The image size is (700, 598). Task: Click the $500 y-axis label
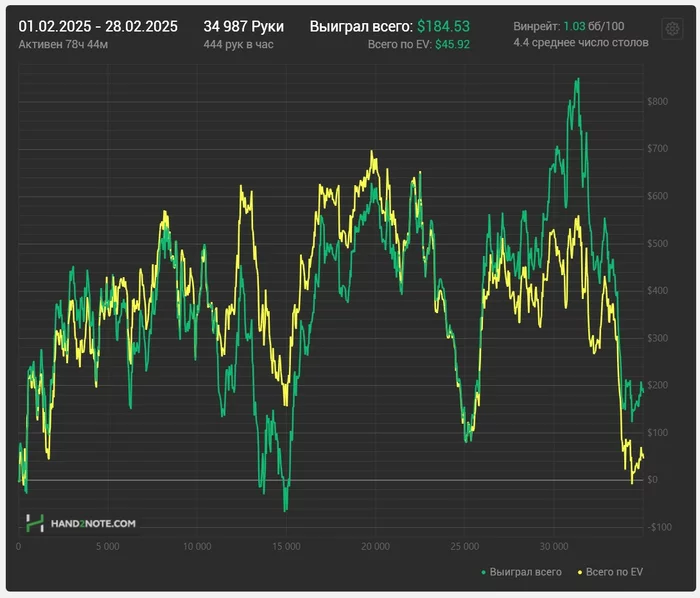tap(658, 244)
